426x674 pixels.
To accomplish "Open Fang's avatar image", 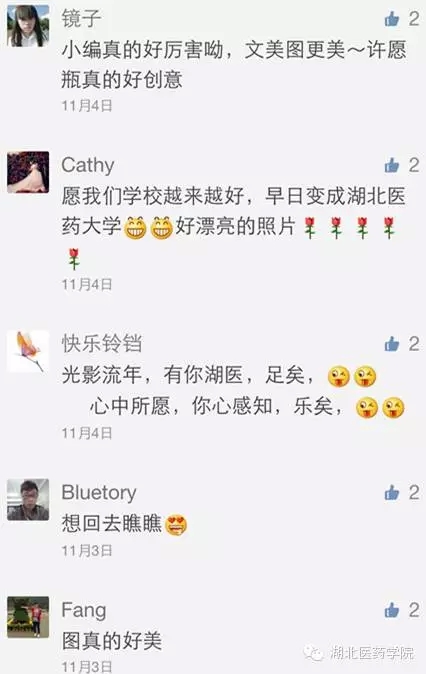I will [x=28, y=617].
